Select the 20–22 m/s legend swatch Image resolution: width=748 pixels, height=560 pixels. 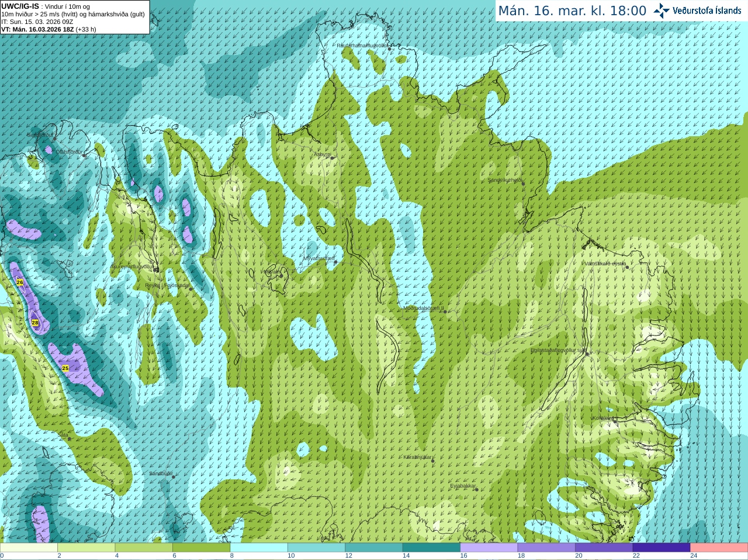(x=604, y=548)
